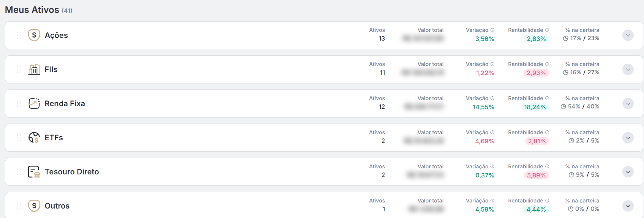The width and height of the screenshot is (644, 218).
Task: Click the Tesouro Direto icon
Action: 34,172
